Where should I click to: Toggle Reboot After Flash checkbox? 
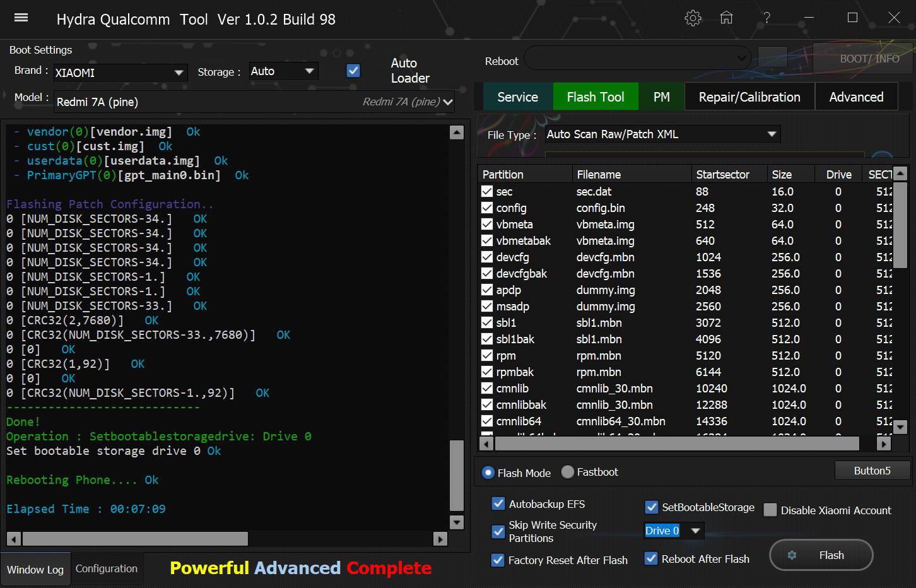click(x=651, y=558)
